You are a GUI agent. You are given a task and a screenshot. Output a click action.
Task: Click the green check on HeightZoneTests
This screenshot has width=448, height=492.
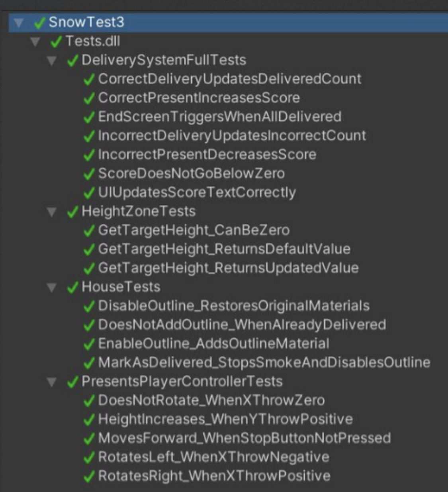click(x=72, y=212)
